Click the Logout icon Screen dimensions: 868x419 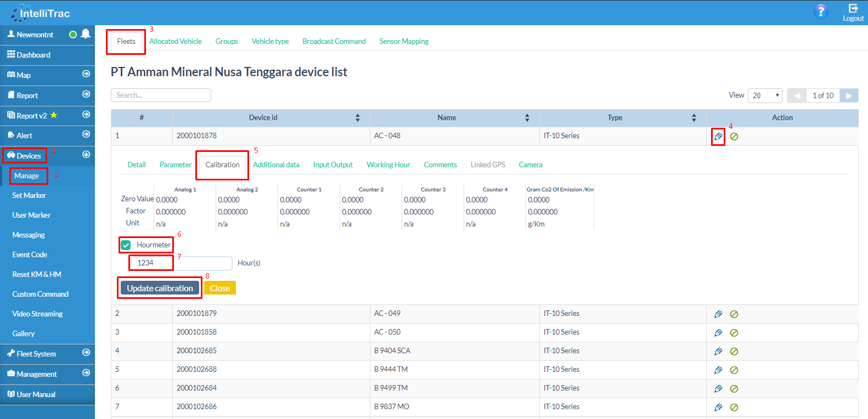pos(853,9)
